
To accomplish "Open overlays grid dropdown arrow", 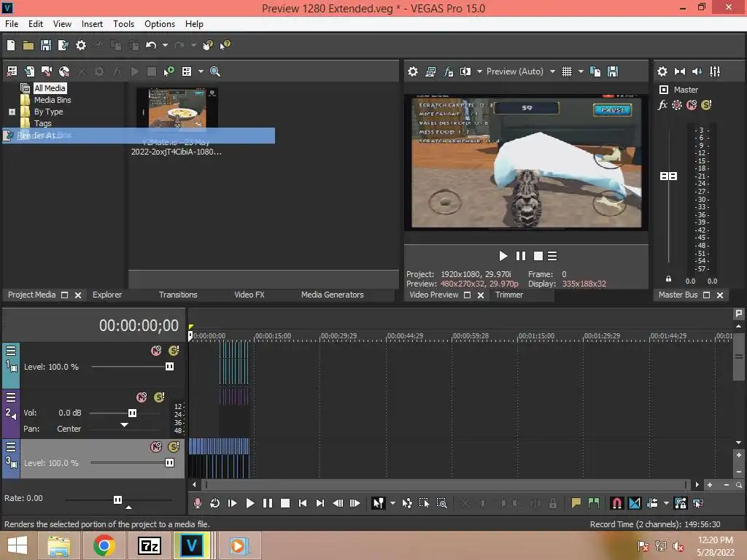I will 581,71.
